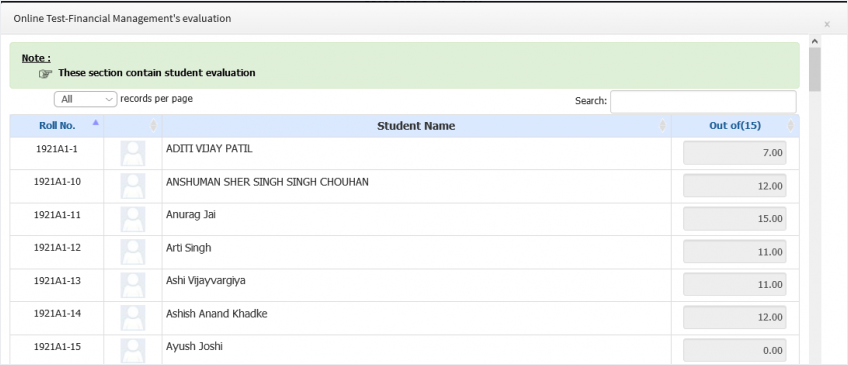Focus the Search text box

[x=703, y=101]
